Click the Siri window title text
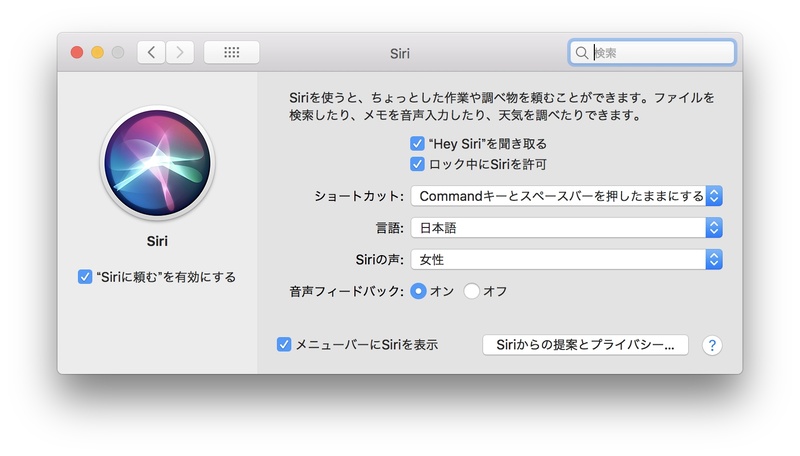Viewport: 800px width, 456px height. [x=399, y=54]
